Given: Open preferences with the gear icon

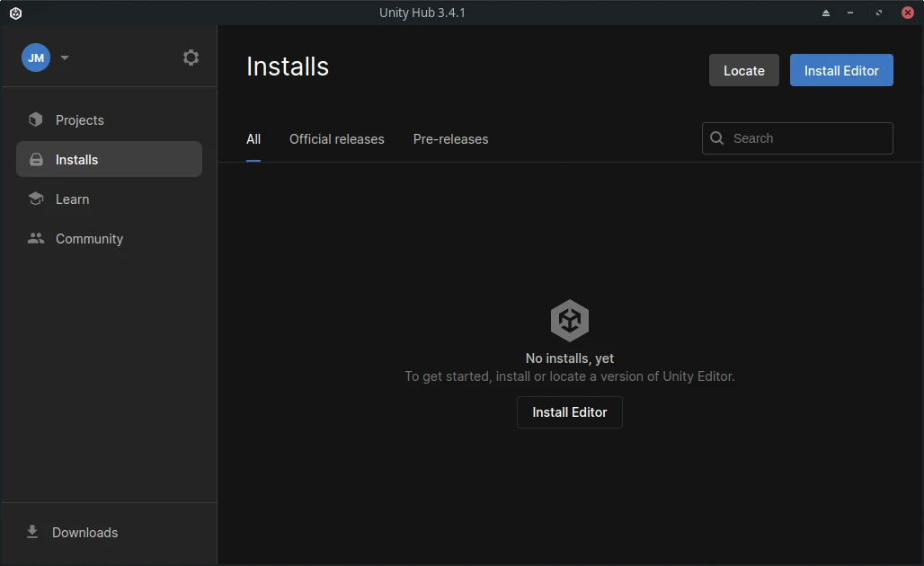Looking at the screenshot, I should (x=191, y=57).
